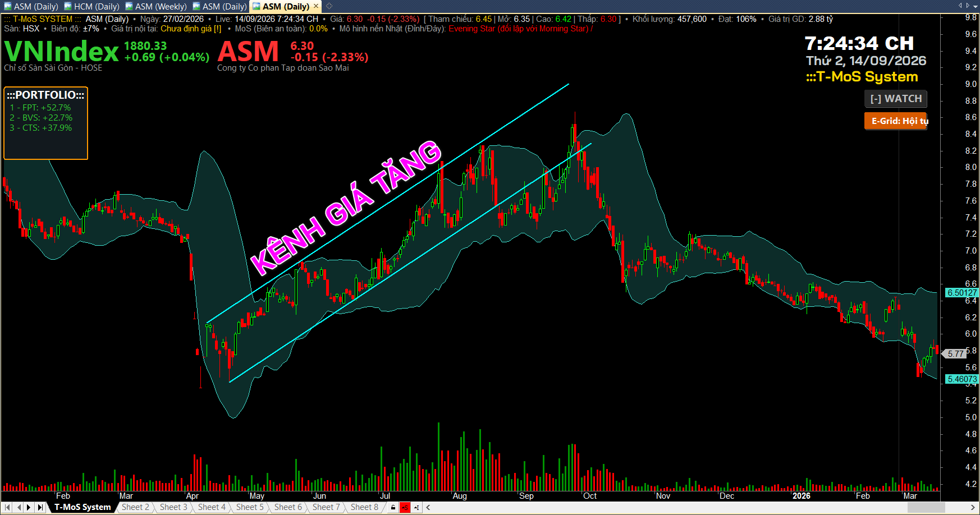Select Sheet 6 tab
Screen dimensions: 980x515
(288, 507)
